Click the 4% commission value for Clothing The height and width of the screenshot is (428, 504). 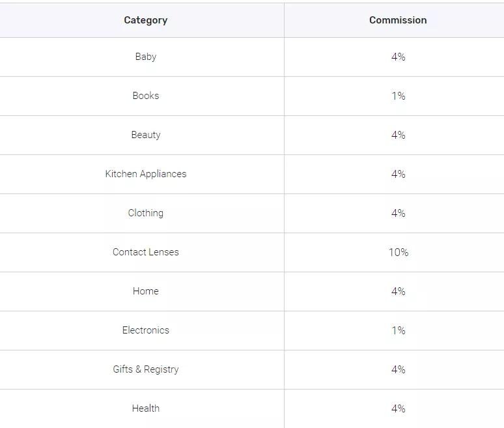pyautogui.click(x=399, y=213)
